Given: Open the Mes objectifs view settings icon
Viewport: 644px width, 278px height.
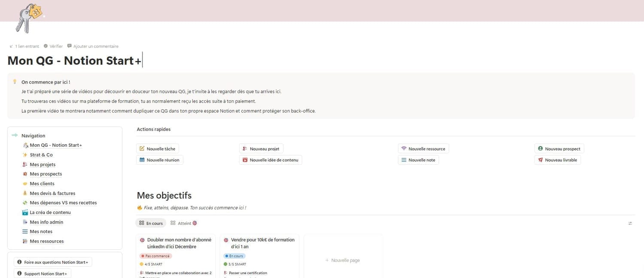Looking at the screenshot, I should (x=630, y=223).
